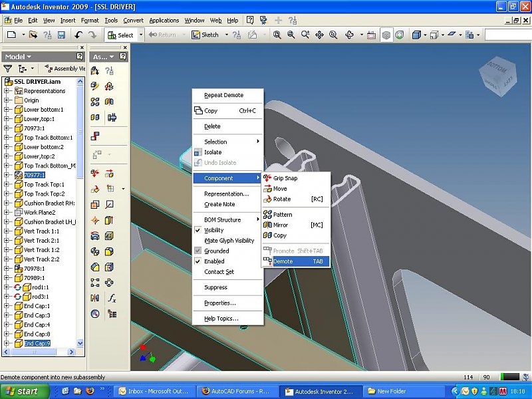Redo the last action
The width and height of the screenshot is (532, 399).
point(92,35)
